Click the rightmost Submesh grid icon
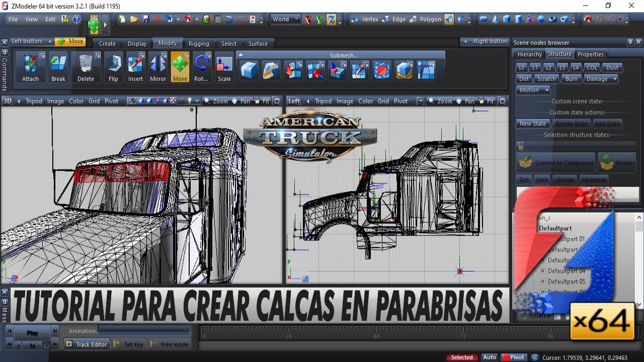 426,70
